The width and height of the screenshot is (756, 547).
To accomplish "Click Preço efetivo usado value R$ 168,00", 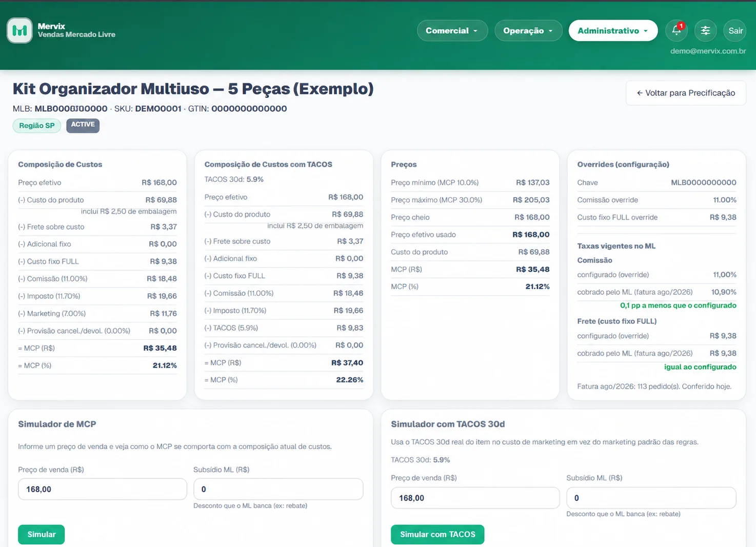I will click(x=531, y=235).
